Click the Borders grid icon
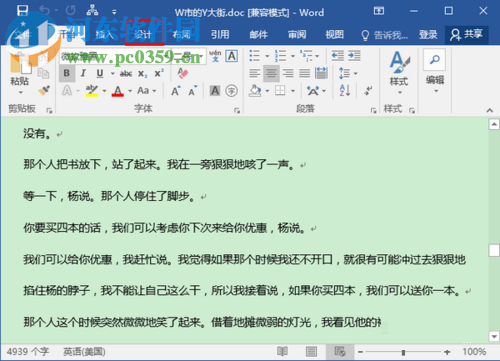This screenshot has width=500, height=361. point(280,90)
